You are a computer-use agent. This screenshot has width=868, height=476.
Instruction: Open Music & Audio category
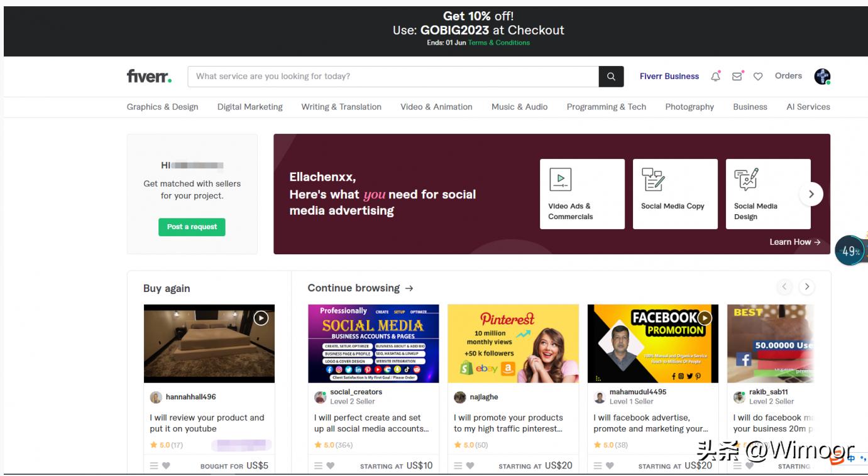click(x=520, y=107)
